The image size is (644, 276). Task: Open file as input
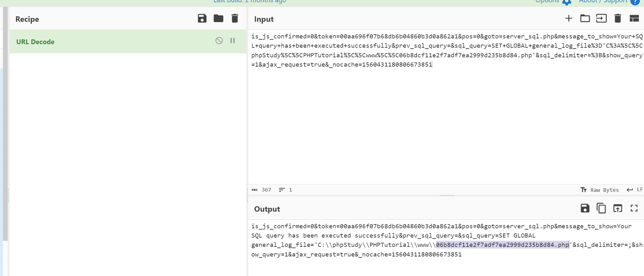point(601,18)
